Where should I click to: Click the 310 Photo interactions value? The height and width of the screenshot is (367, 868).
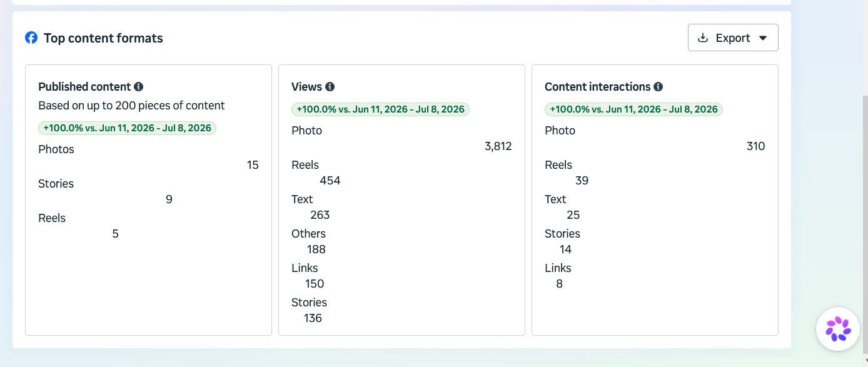coord(756,146)
